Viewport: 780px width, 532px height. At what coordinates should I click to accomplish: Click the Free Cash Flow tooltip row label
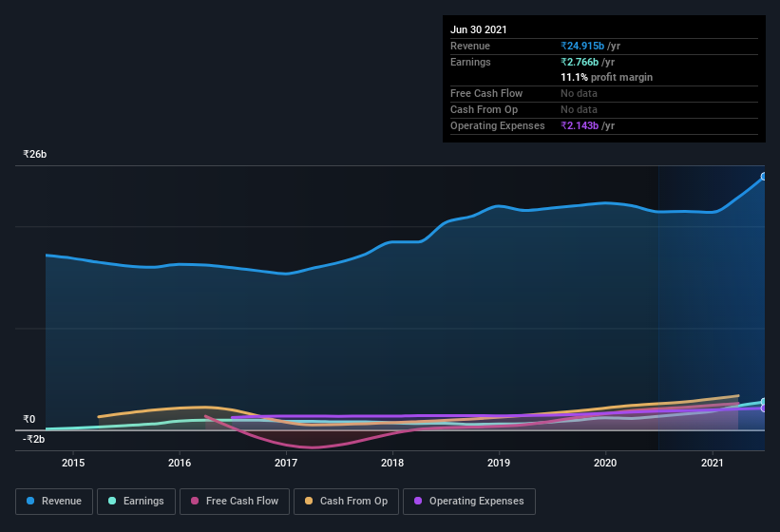click(486, 93)
